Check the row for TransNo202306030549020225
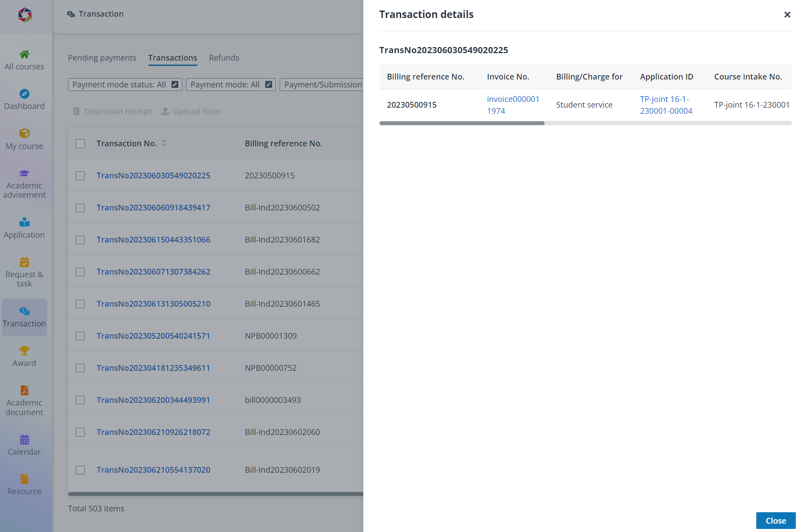The image size is (798, 532). pos(80,175)
